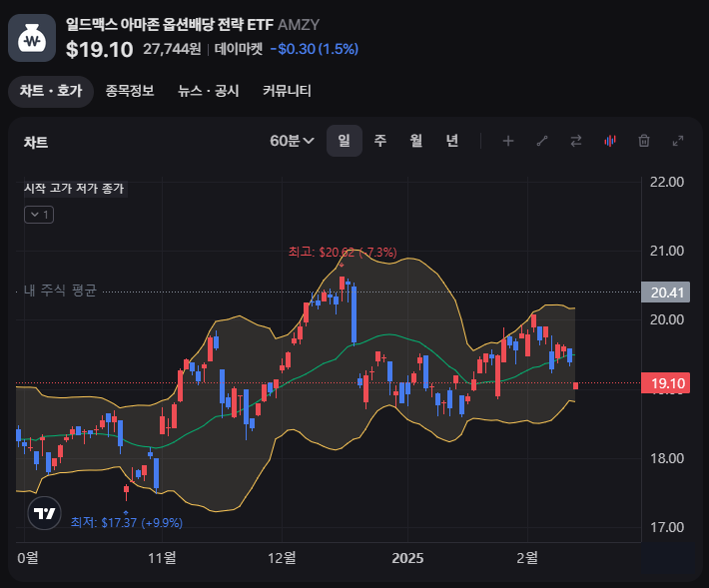Screen dimensions: 709x588
Task: Expand chart to fullscreen icon
Action: pos(678,141)
